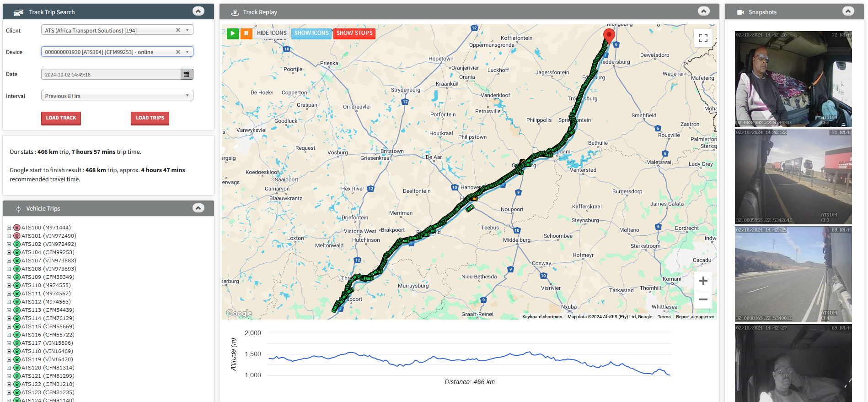The height and width of the screenshot is (402, 868).
Task: Click the orange stop marker near Hanover
Action: click(474, 199)
